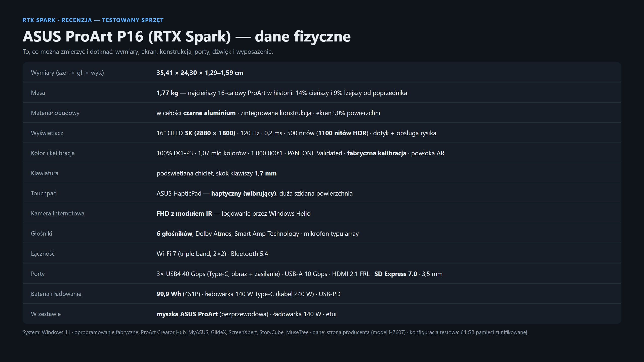Select the bold 'fabryczna kalibracja' text

pos(377,153)
